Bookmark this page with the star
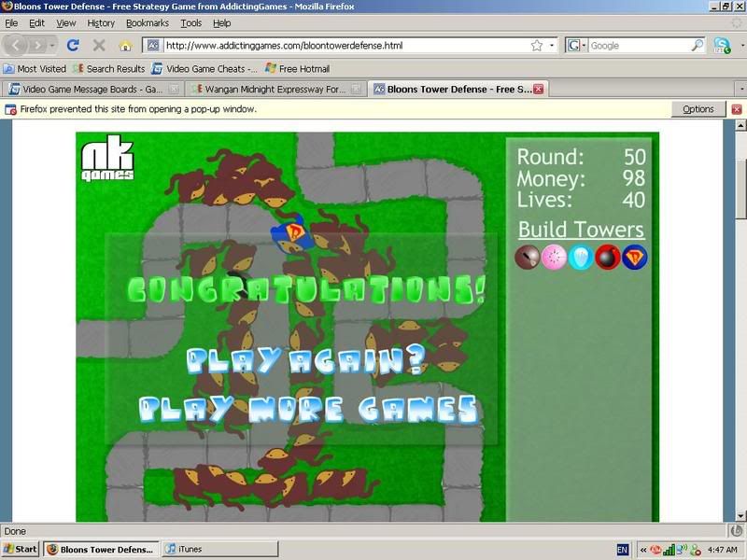This screenshot has width=747, height=560. tap(537, 45)
